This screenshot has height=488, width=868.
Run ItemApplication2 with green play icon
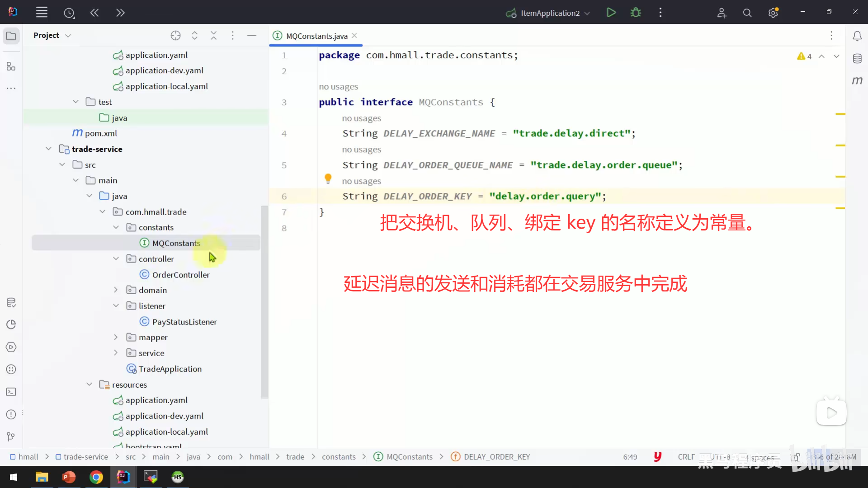(x=611, y=13)
